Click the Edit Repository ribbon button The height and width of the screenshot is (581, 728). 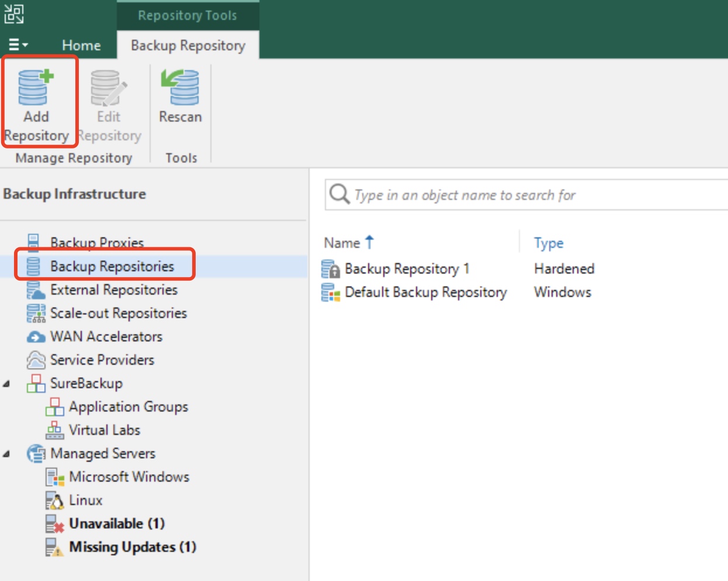(109, 105)
